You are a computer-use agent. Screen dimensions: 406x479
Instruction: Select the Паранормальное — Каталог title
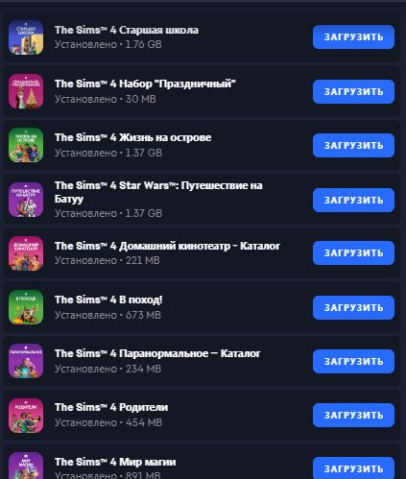tap(158, 353)
